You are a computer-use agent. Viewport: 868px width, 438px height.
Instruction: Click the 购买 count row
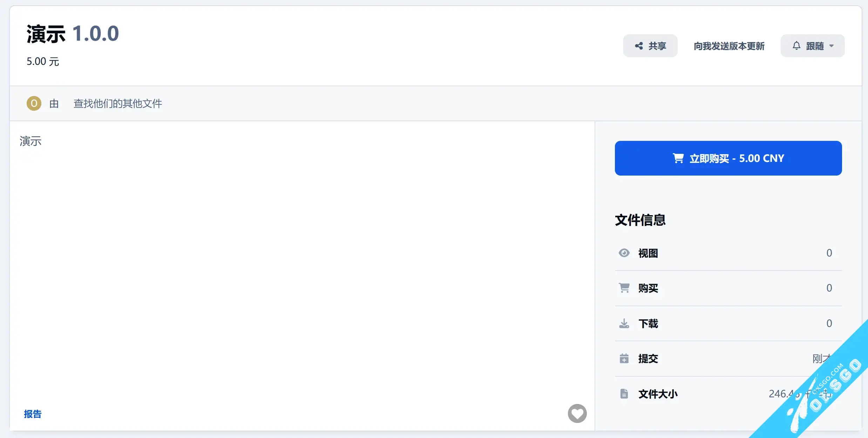click(728, 288)
